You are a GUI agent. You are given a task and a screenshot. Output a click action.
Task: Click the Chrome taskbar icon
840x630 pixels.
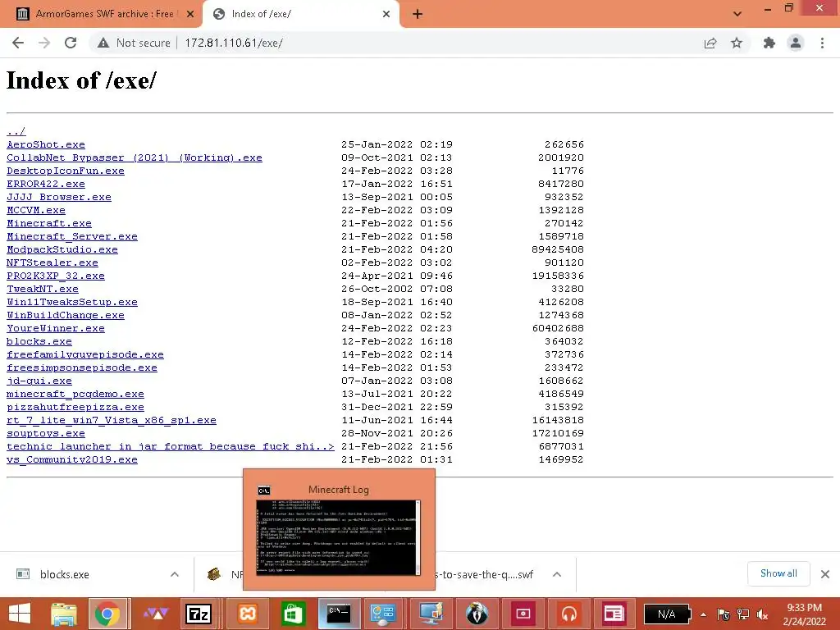tap(107, 614)
